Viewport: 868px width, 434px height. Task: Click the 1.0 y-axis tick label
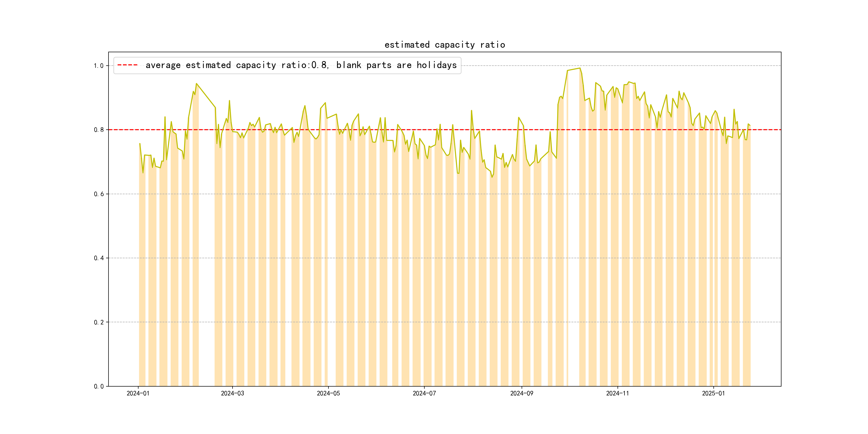(98, 66)
